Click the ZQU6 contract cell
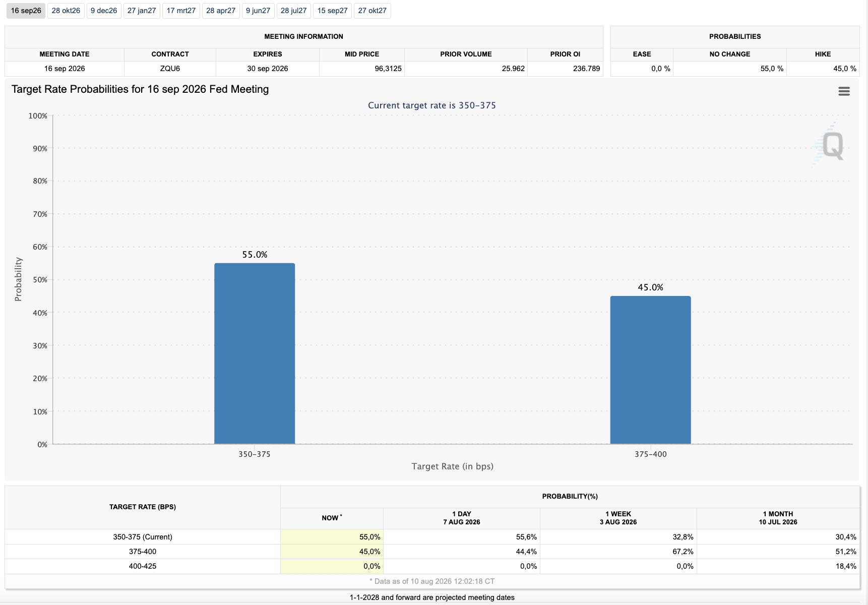Viewport: 868px width, 605px height. [170, 69]
